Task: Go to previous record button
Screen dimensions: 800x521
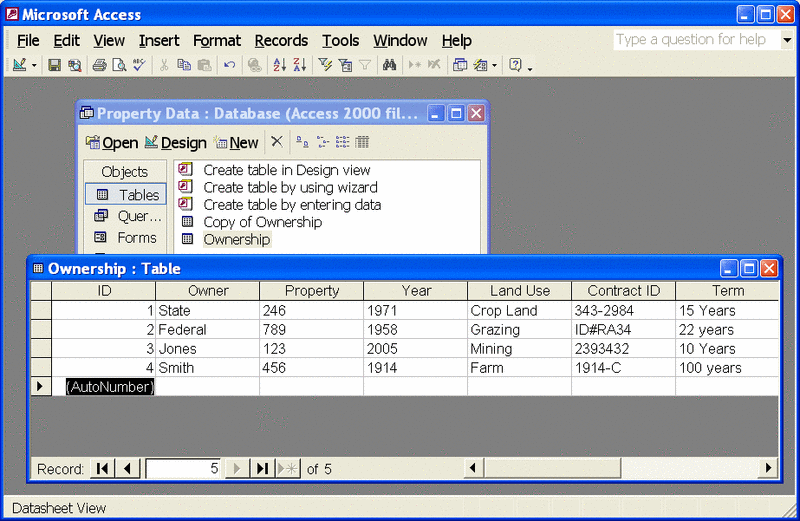Action: 128,468
